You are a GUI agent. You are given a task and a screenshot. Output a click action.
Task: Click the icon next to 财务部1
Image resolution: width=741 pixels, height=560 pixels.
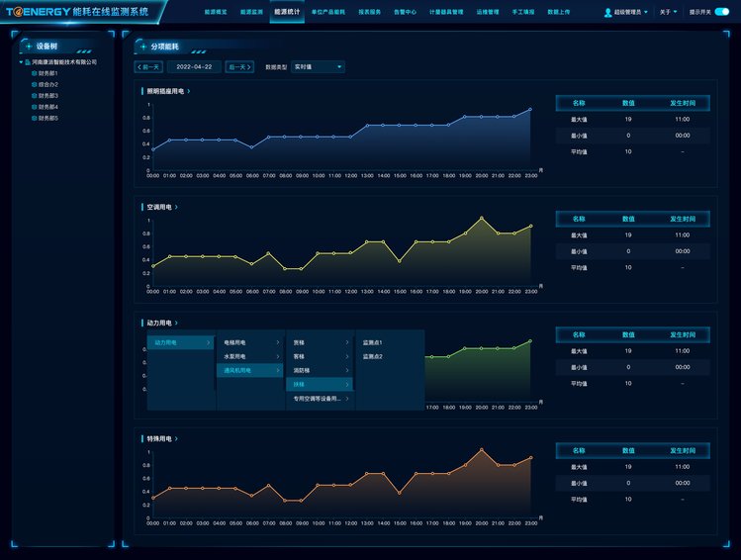(x=35, y=73)
